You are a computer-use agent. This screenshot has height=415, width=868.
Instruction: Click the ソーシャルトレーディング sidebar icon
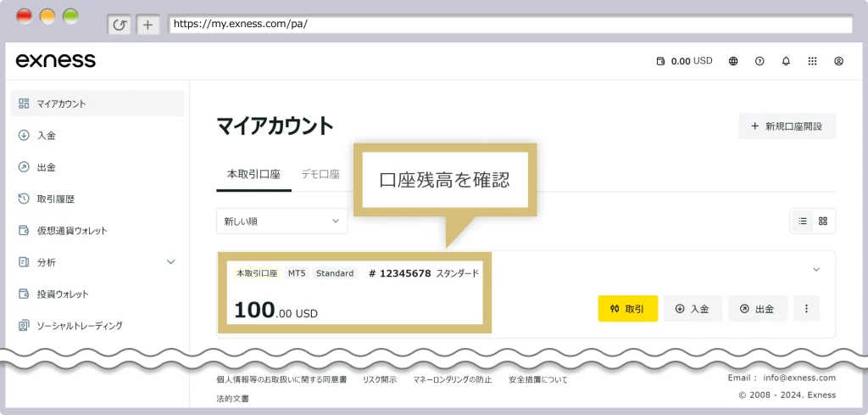pos(23,326)
